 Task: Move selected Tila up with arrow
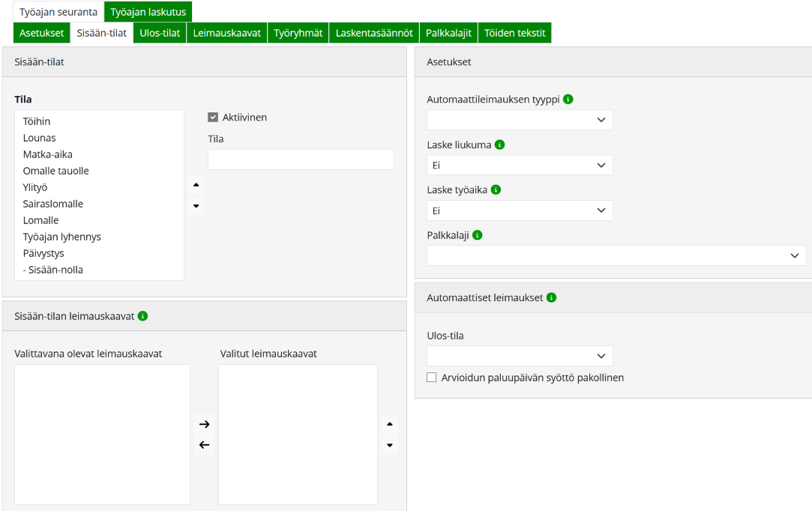196,184
